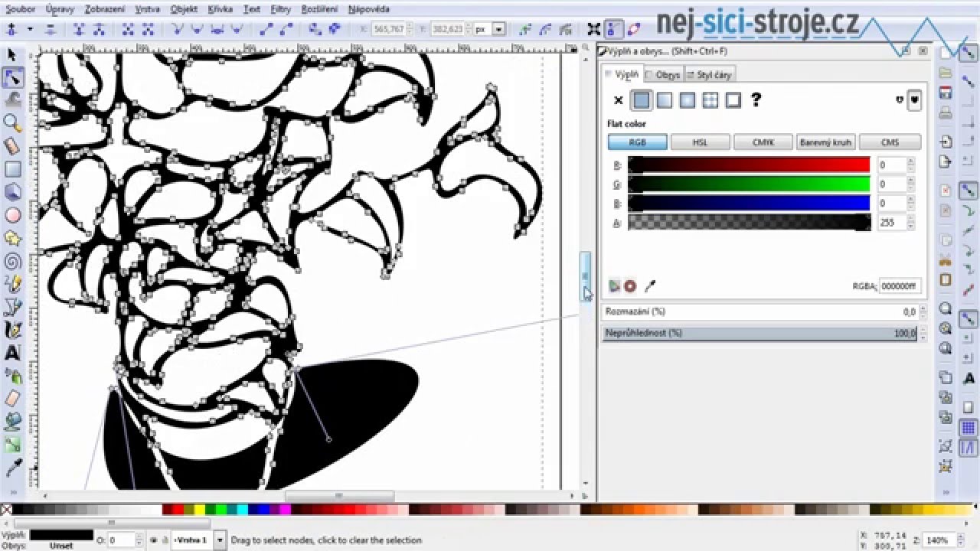Select the Zoom magnifier tool
980x551 pixels.
click(x=12, y=122)
